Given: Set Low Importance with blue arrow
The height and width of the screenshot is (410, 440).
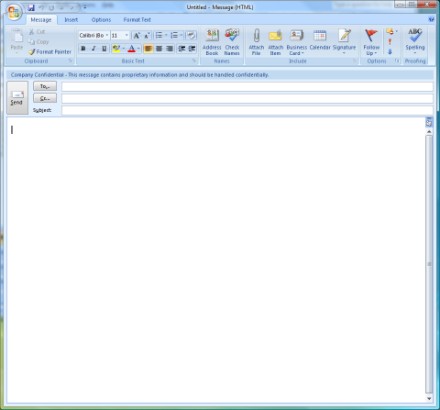Looking at the screenshot, I should (390, 52).
